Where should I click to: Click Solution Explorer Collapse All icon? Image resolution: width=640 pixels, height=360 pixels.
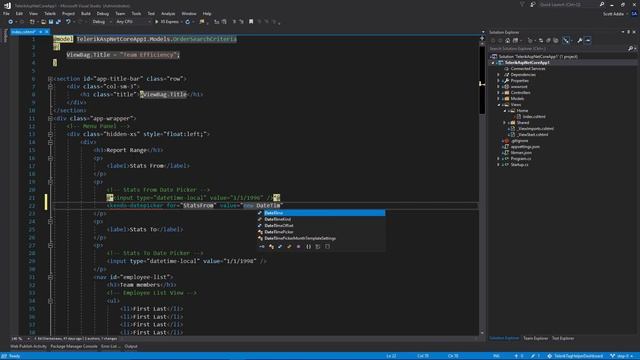point(548,40)
